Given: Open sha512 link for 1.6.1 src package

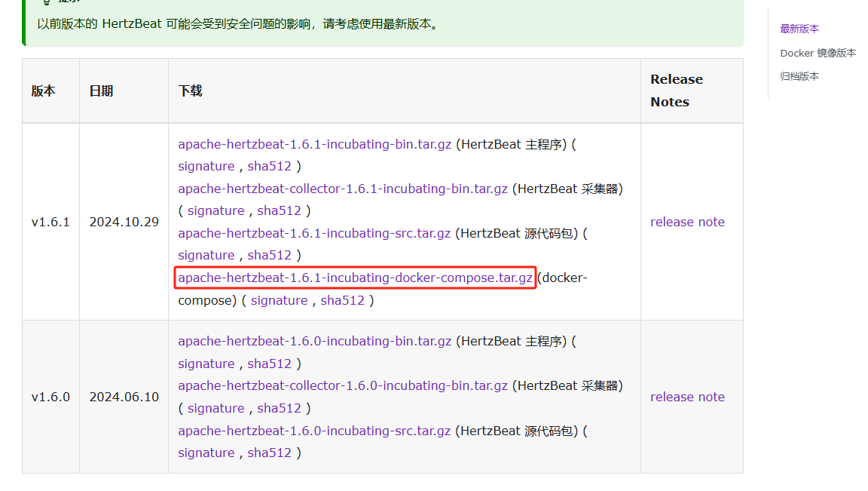Looking at the screenshot, I should tap(269, 256).
